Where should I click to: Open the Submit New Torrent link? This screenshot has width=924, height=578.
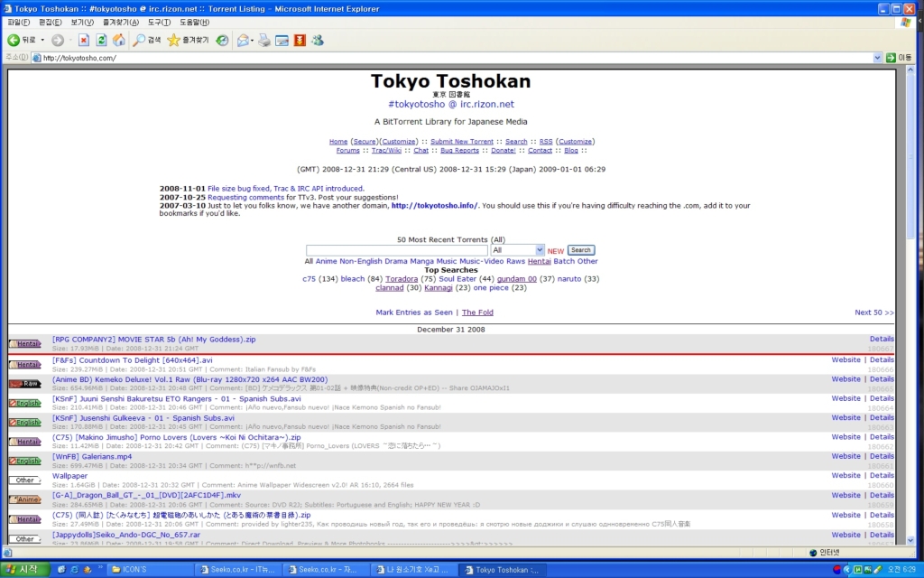click(461, 142)
